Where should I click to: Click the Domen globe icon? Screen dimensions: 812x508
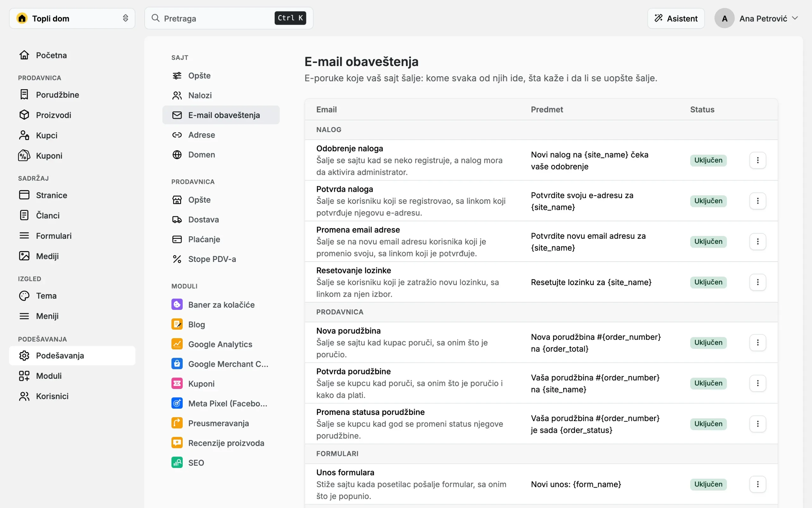177,155
